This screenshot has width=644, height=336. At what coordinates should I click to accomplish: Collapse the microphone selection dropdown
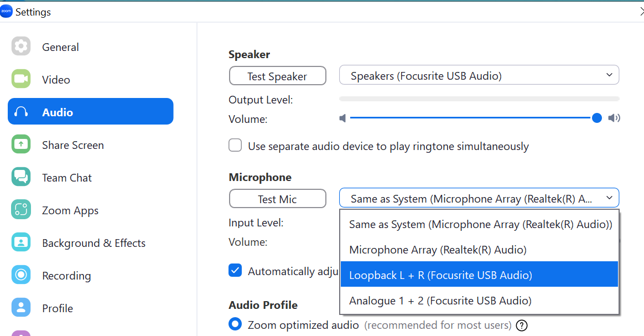coord(479,198)
